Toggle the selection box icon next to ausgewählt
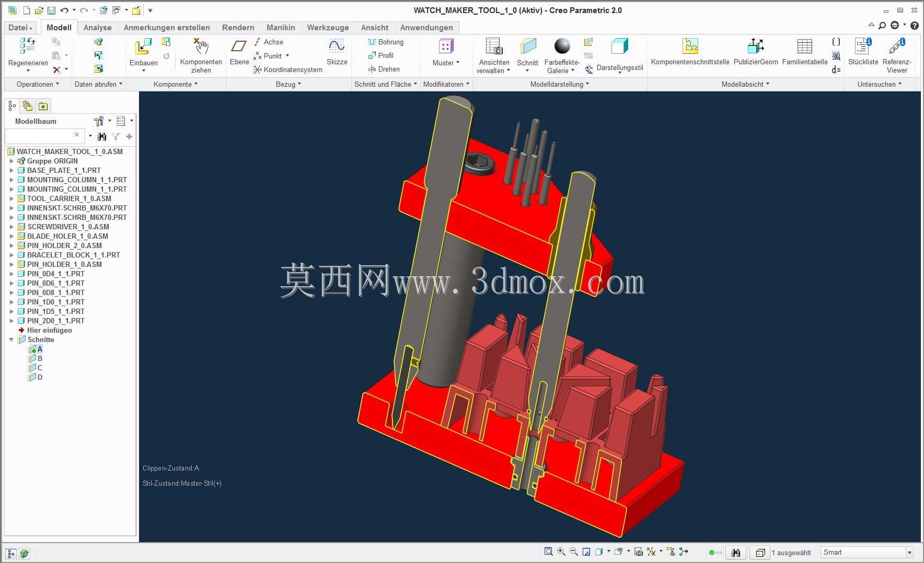Viewport: 924px width, 563px height. point(760,553)
